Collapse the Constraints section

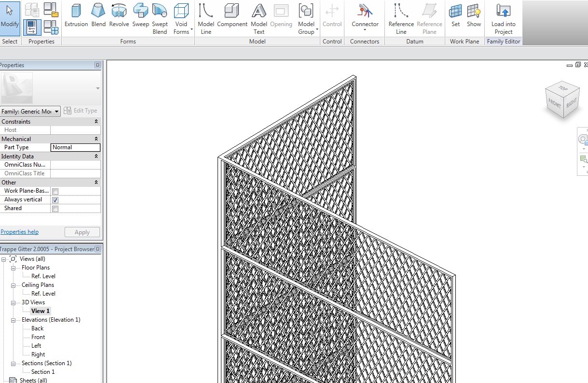tap(96, 122)
